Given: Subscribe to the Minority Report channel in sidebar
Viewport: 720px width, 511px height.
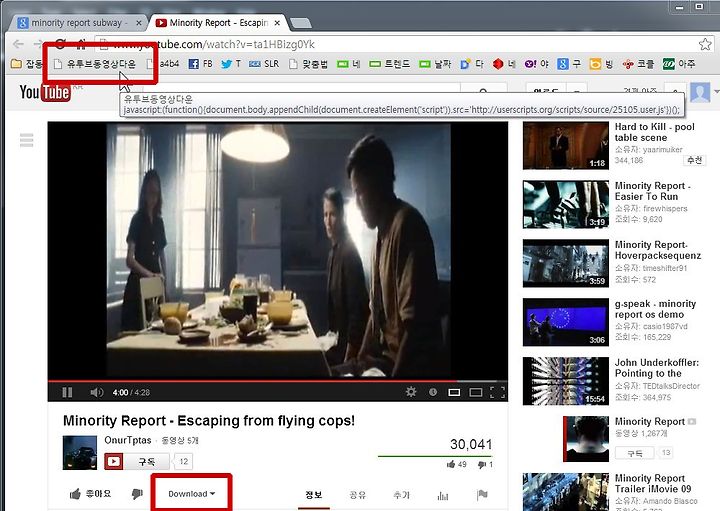Looking at the screenshot, I should pos(635,453).
